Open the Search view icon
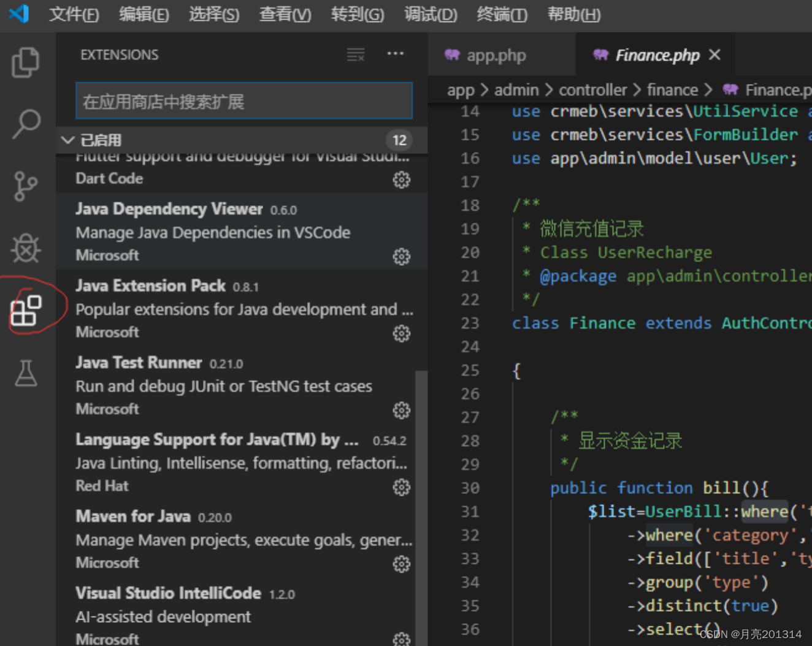 click(26, 124)
